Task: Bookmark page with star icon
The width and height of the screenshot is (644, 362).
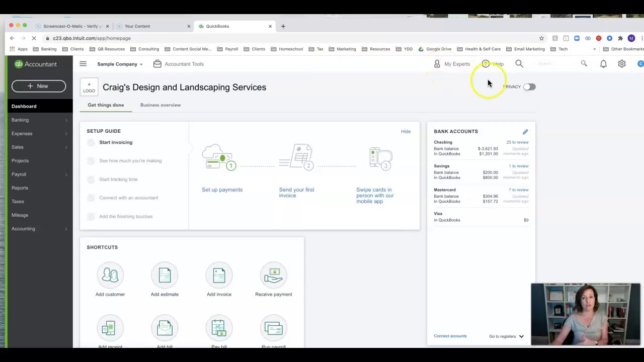Action: tap(541, 38)
